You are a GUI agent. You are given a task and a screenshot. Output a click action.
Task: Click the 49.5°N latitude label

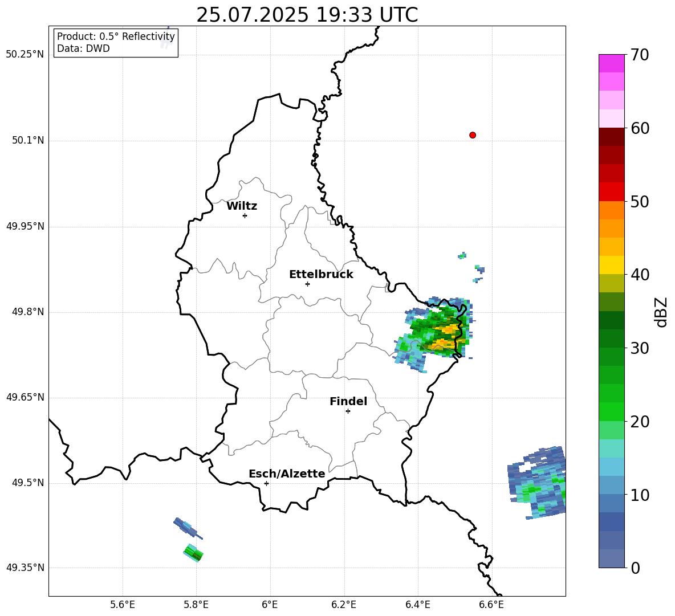point(28,483)
